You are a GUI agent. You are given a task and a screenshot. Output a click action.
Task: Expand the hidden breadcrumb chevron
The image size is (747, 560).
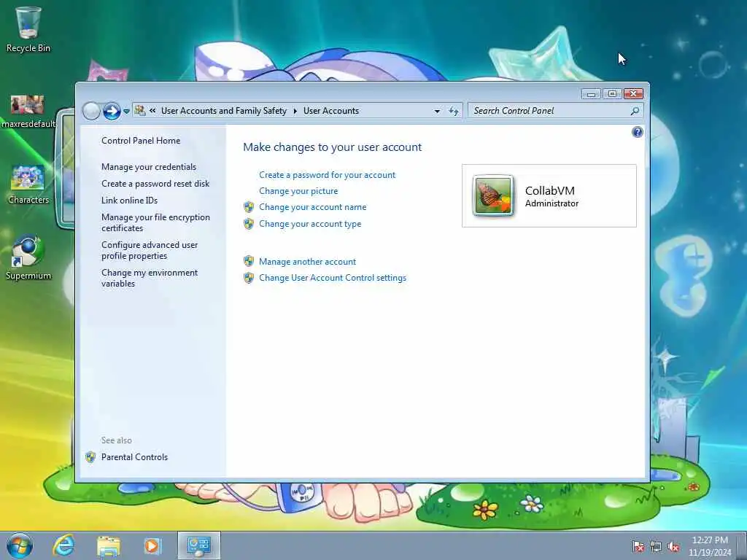coord(152,111)
